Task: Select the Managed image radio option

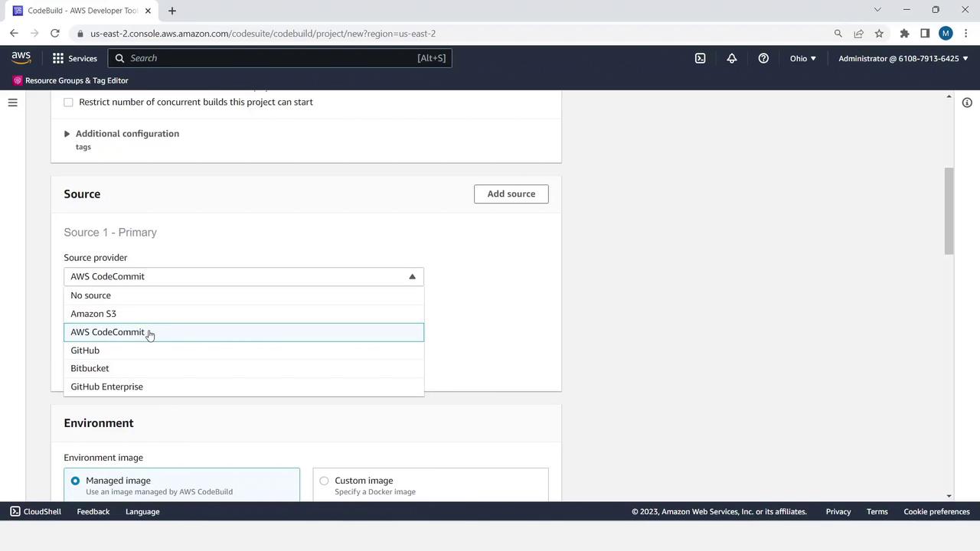Action: click(x=75, y=481)
